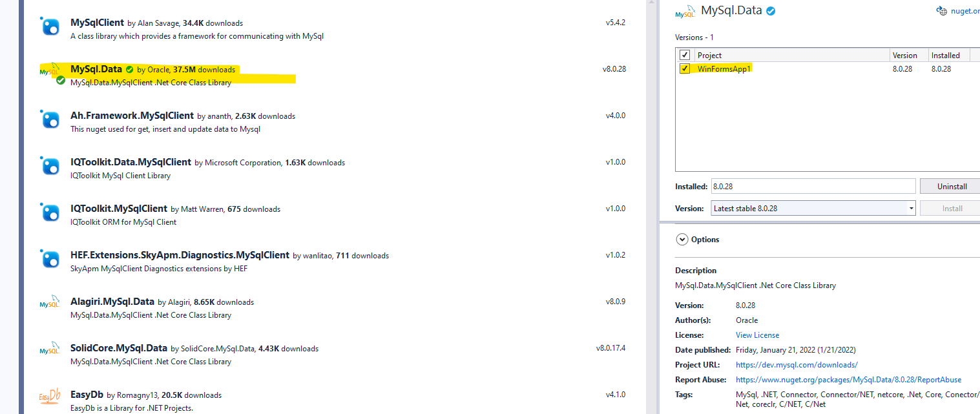Open the nuget.org link at top right
980x414 pixels.
[x=964, y=11]
